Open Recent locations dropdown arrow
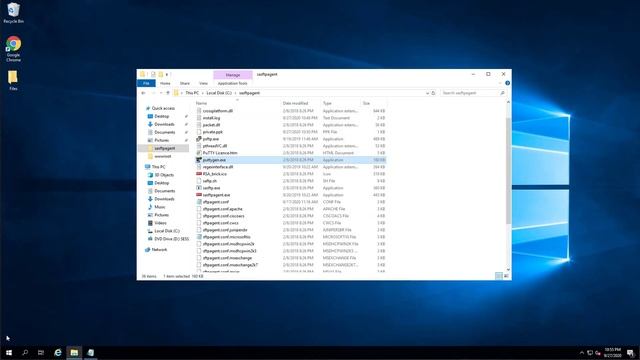Screen dimensions: 640x360 coord(161,93)
